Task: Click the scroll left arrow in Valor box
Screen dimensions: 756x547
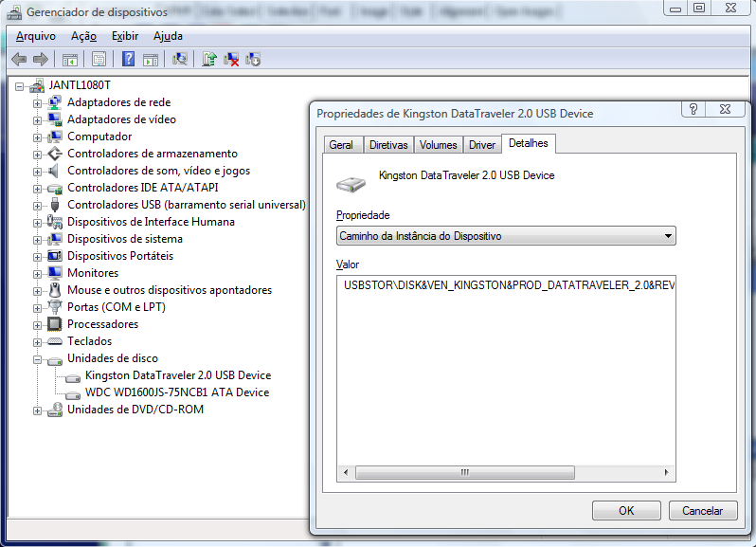Action: 346,472
